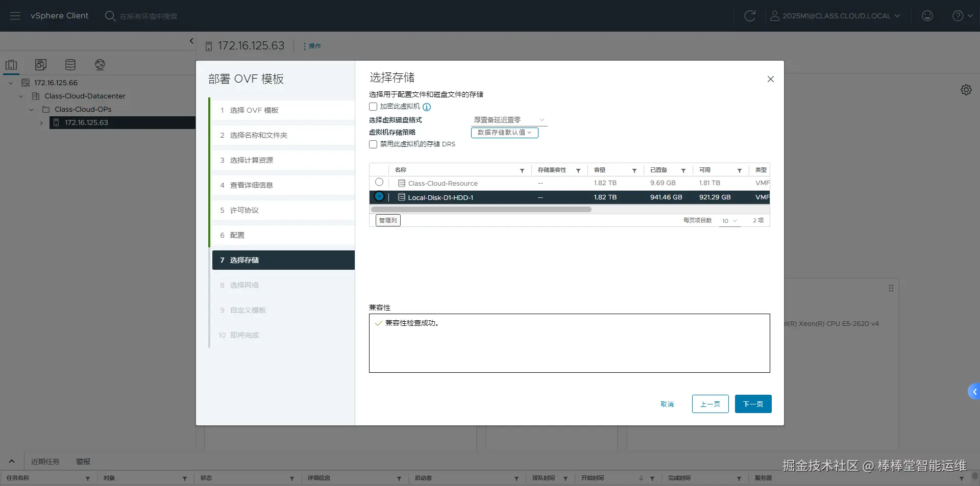Switch to VMs and Templates inventory view
The image size is (980, 486).
[41, 65]
